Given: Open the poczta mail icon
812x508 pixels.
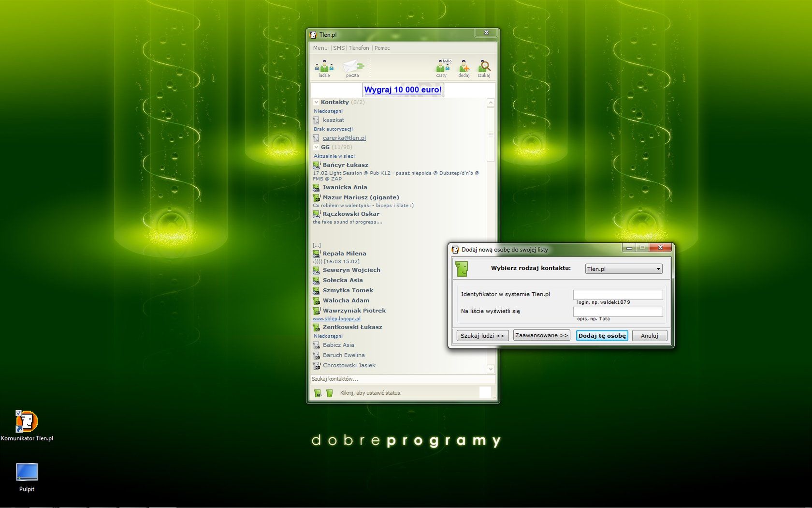Looking at the screenshot, I should pyautogui.click(x=353, y=68).
